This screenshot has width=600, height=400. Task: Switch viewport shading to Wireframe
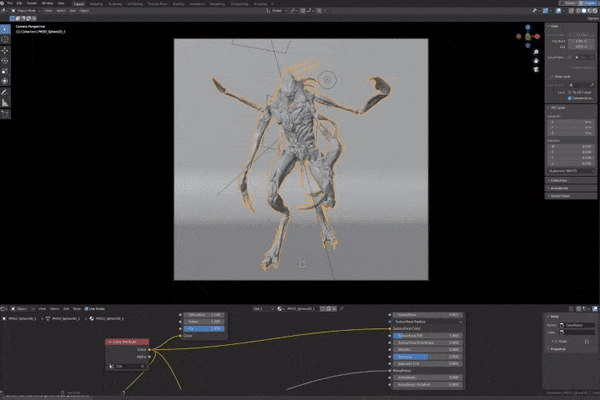click(578, 11)
